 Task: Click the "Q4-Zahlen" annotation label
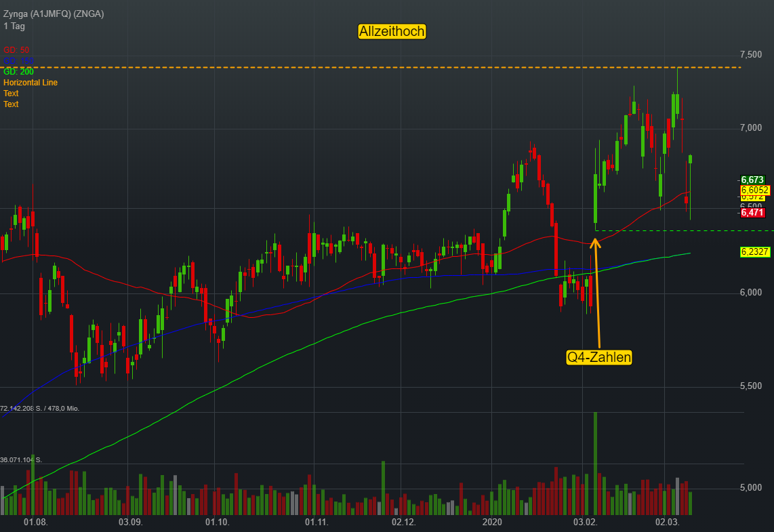[598, 356]
